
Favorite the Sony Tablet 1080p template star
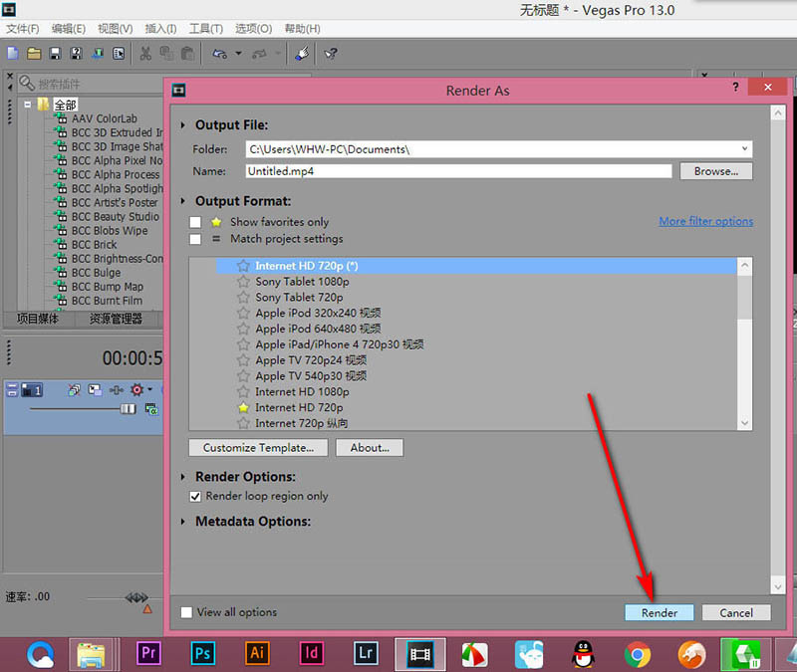243,282
